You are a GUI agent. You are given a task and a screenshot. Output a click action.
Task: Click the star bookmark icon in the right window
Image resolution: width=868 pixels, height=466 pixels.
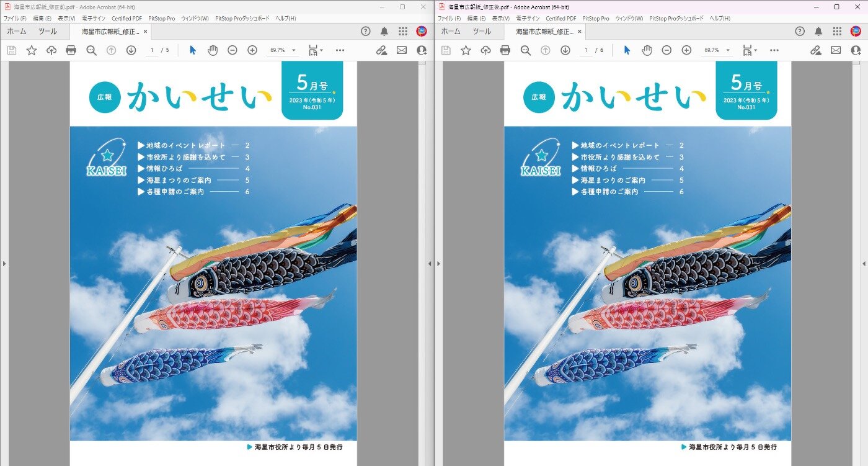click(x=466, y=50)
